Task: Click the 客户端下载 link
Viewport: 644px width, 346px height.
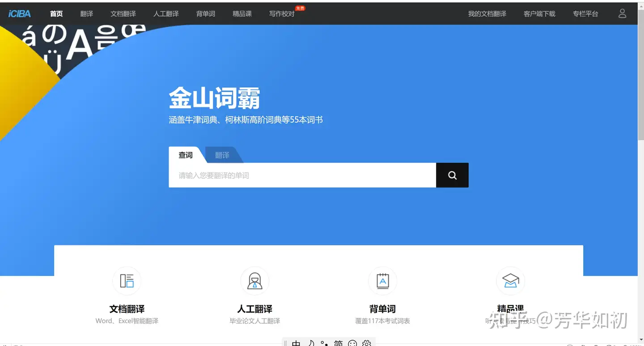Action: 539,13
